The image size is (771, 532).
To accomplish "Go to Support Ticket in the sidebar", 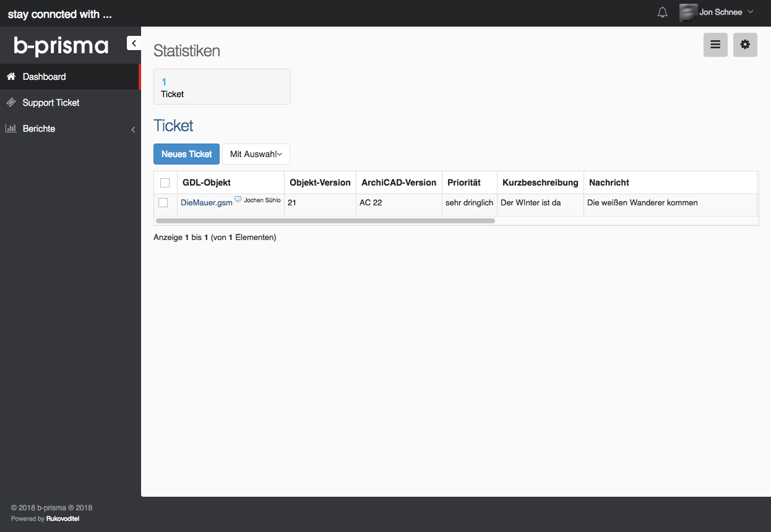I will click(x=51, y=103).
